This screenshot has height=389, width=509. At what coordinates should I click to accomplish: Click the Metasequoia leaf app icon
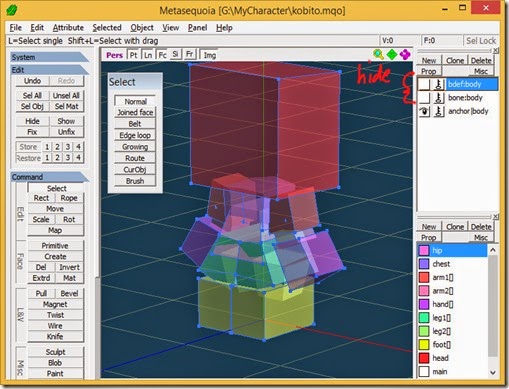pos(12,10)
